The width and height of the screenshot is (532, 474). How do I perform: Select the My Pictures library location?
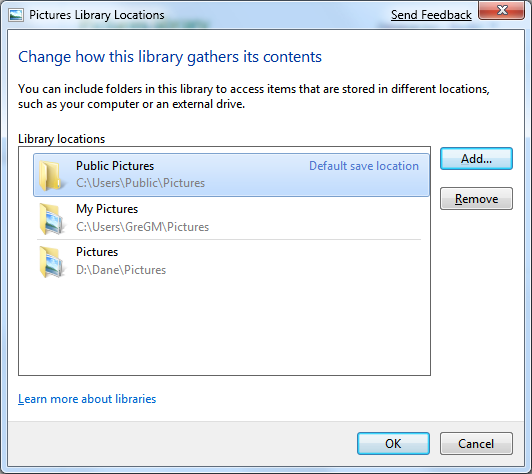(229, 218)
